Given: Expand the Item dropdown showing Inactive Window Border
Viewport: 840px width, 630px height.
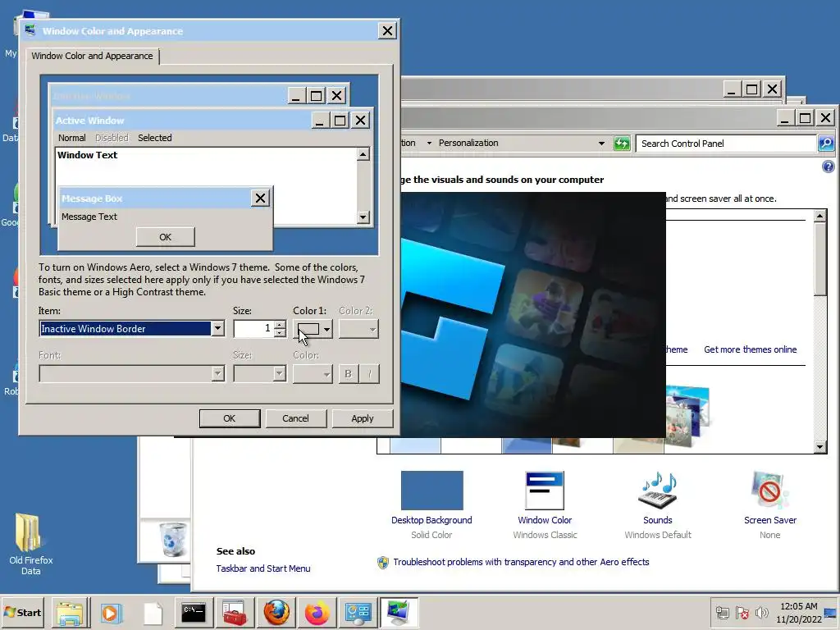Looking at the screenshot, I should point(217,328).
